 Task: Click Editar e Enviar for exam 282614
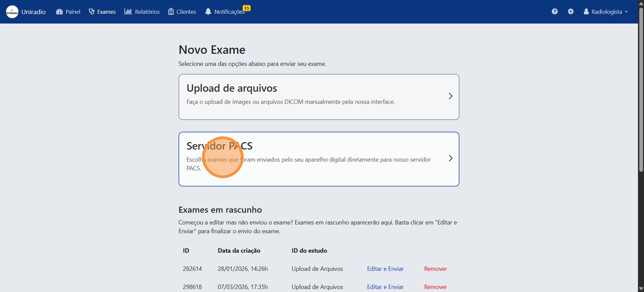pyautogui.click(x=385, y=269)
